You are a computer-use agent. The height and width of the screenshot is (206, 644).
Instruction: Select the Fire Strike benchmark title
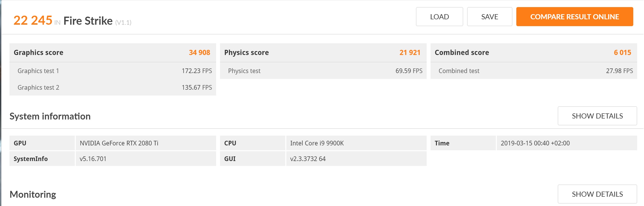tap(88, 21)
